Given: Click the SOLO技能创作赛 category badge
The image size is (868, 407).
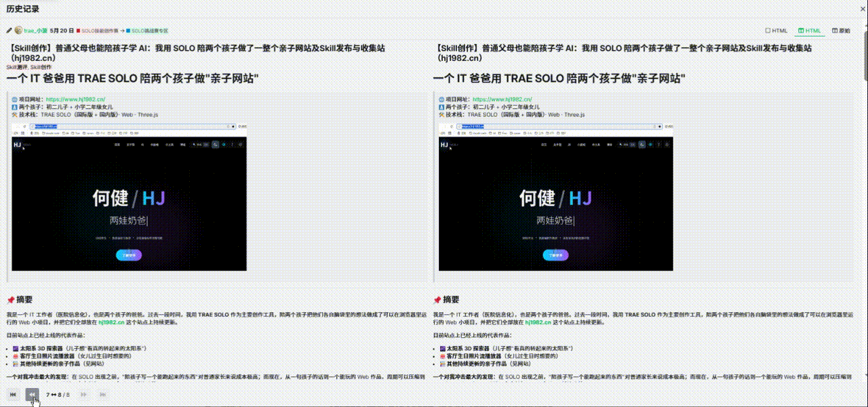Looking at the screenshot, I should click(98, 31).
